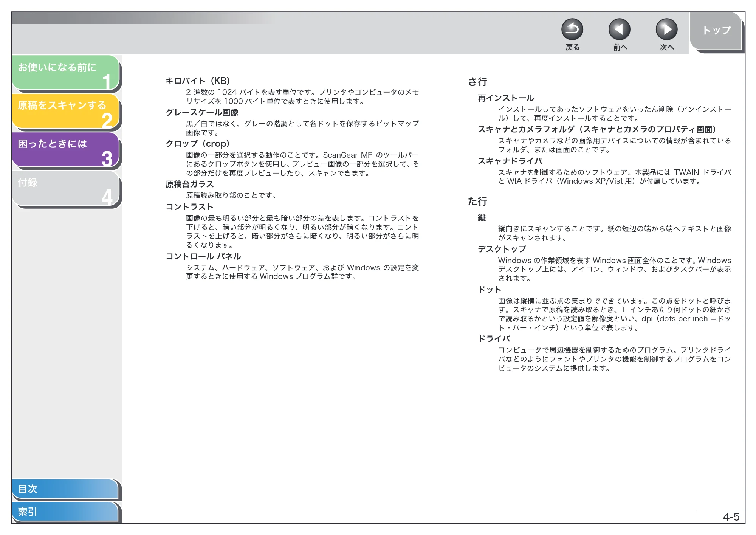Select the グレースケール画像 term heading
This screenshot has height=535, width=756.
click(x=202, y=112)
